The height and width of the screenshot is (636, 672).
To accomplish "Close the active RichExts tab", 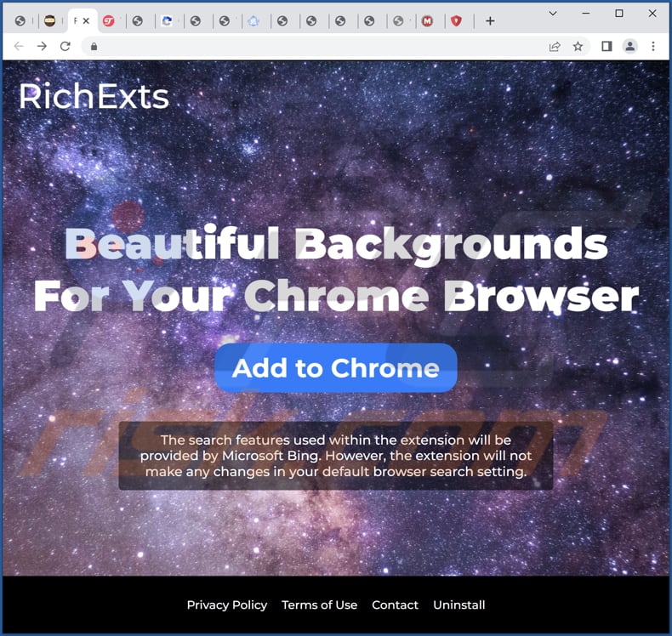I will (86, 20).
